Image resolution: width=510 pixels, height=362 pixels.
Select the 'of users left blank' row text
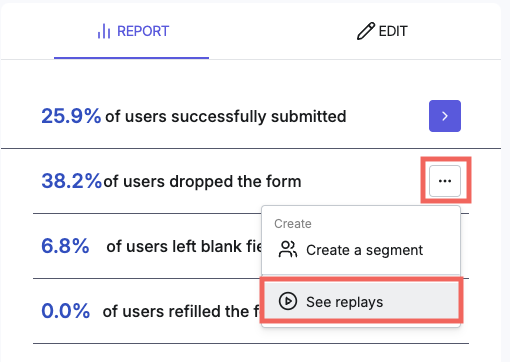click(184, 247)
